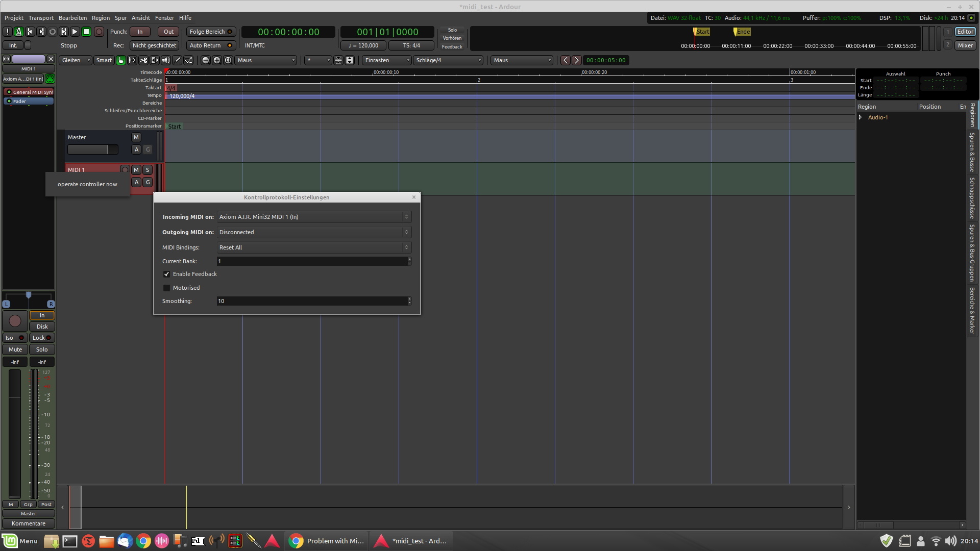Select the Audition speaker tool
Viewport: 980px width, 551px height.
click(166, 60)
